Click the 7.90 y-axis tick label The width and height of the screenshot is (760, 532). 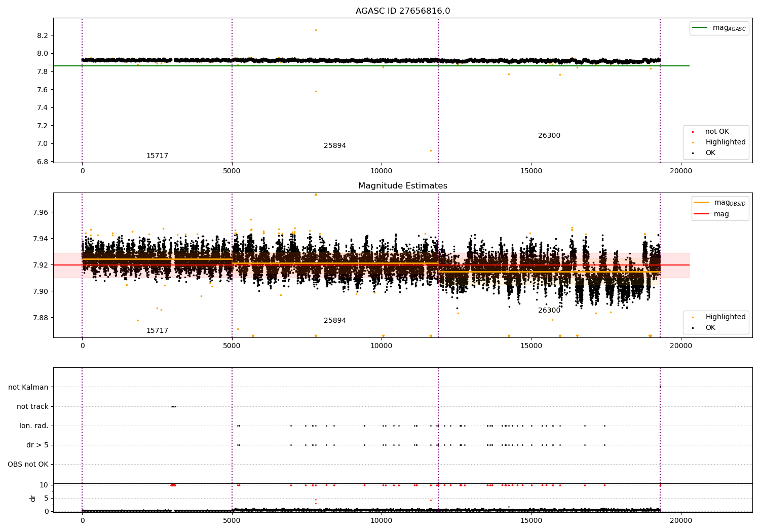pos(41,291)
